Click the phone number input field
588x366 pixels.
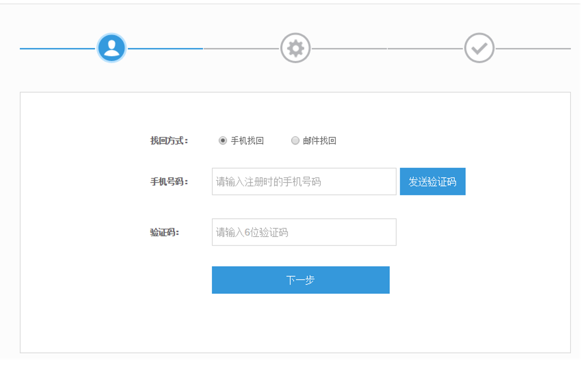[x=304, y=181]
